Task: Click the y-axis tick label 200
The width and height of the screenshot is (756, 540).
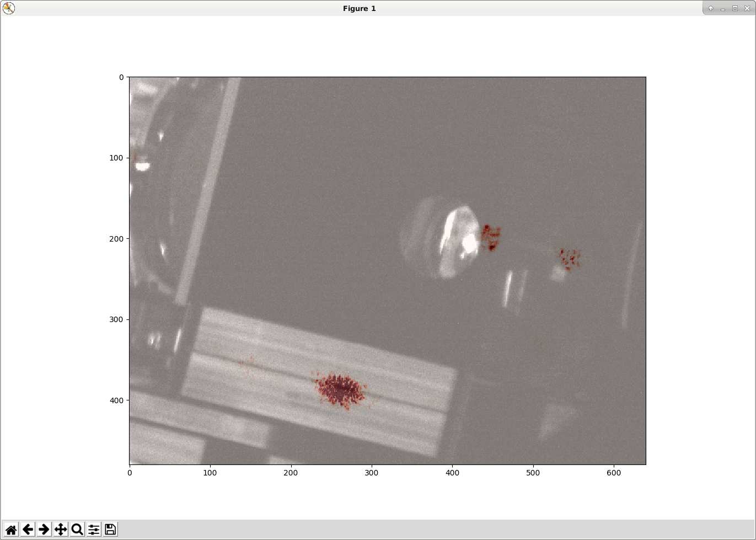Action: pyautogui.click(x=117, y=239)
